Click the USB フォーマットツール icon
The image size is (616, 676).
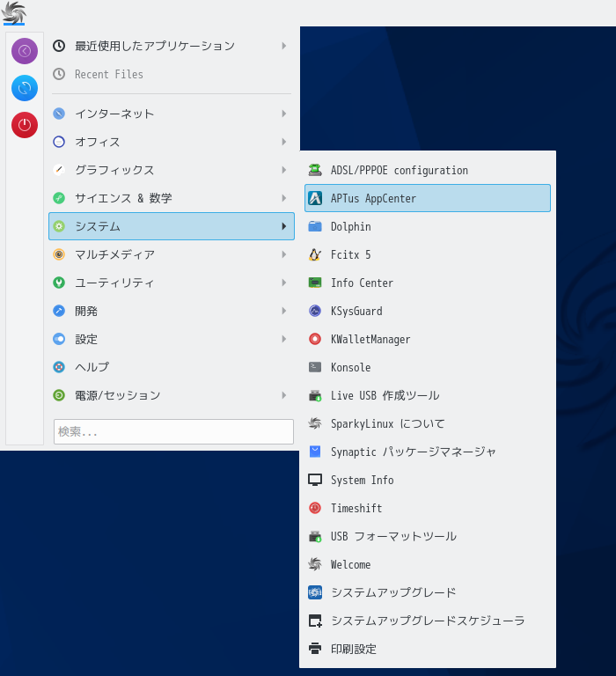(x=315, y=536)
